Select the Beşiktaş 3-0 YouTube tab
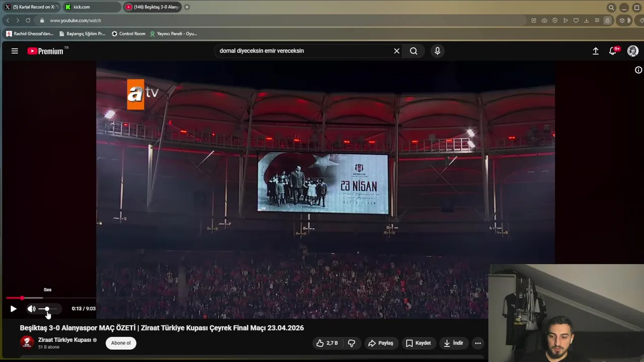The image size is (644, 362). [152, 7]
